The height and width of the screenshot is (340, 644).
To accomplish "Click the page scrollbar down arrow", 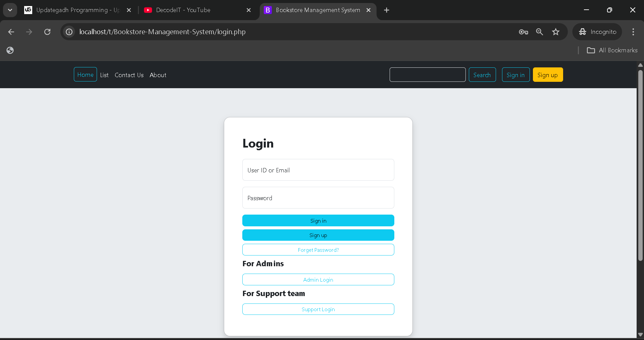I will [640, 334].
